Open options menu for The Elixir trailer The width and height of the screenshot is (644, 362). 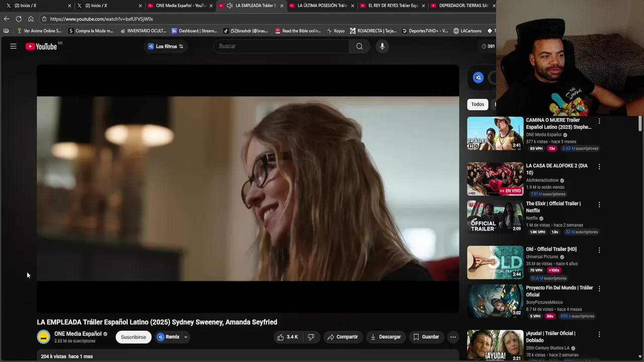[599, 205]
